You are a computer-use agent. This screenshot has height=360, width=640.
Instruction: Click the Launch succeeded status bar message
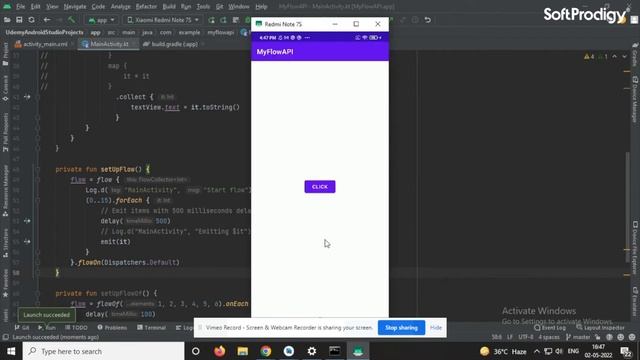56,337
